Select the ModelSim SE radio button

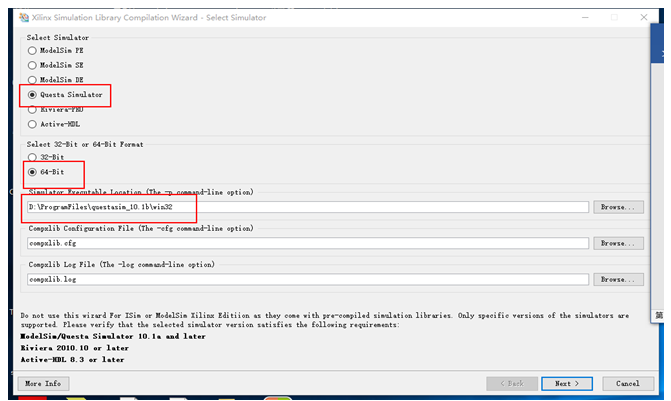[x=32, y=65]
